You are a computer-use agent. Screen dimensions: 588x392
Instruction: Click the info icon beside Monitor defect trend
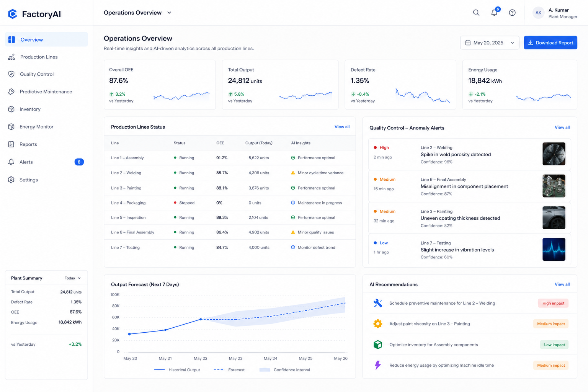(x=293, y=247)
